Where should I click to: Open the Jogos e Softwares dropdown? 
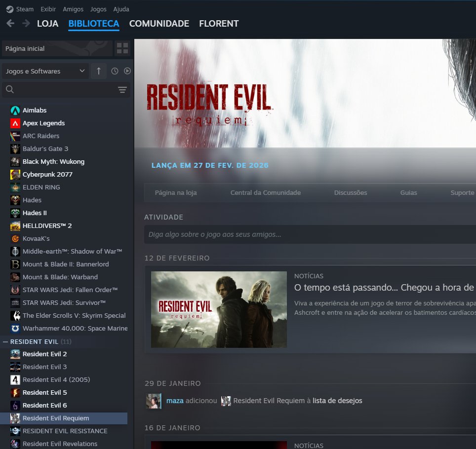click(45, 71)
